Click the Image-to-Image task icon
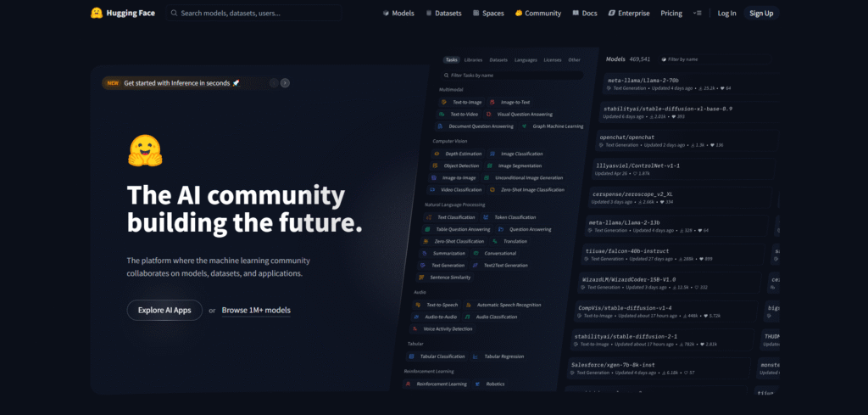 pyautogui.click(x=434, y=178)
